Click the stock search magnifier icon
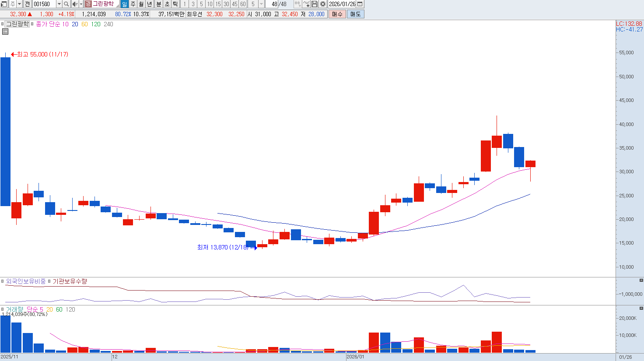 [66, 4]
